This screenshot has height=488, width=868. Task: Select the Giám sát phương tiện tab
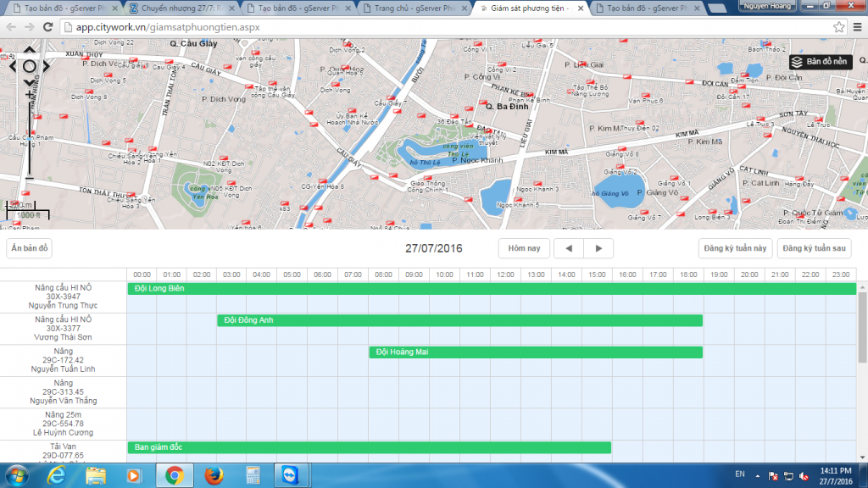tap(531, 8)
